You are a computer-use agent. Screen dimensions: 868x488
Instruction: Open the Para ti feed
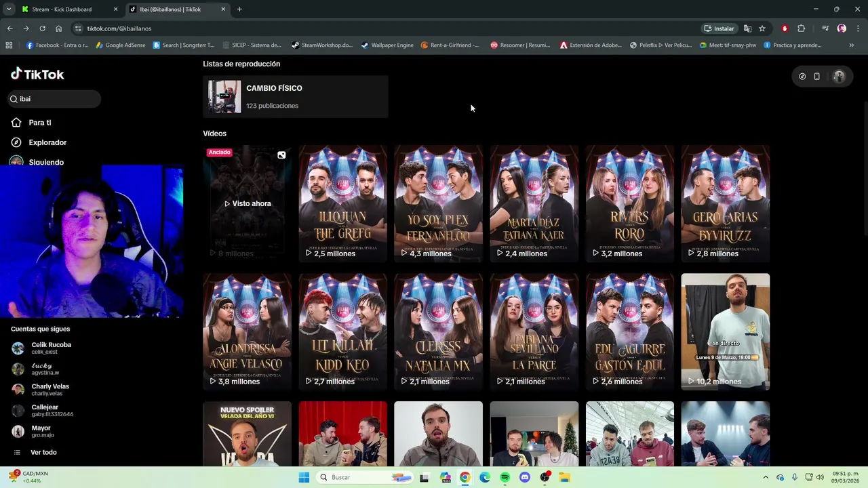click(x=31, y=123)
